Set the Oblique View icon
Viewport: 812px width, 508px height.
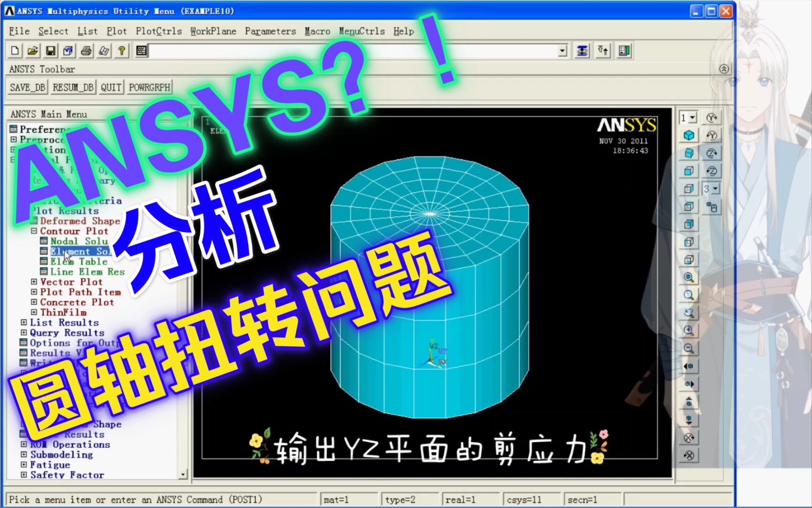point(689,153)
